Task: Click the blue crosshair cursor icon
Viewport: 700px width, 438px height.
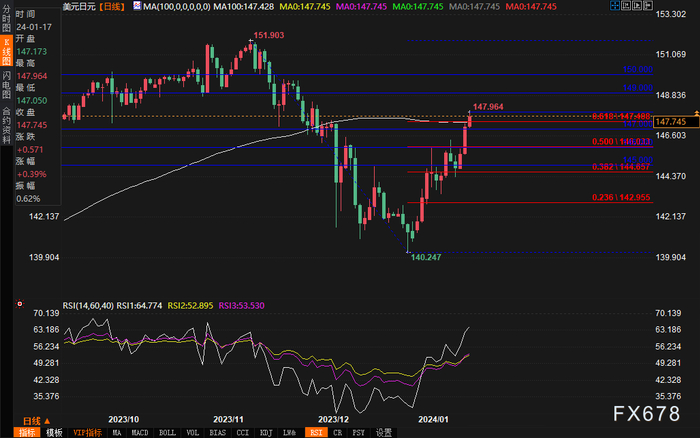Action: click(615, 5)
